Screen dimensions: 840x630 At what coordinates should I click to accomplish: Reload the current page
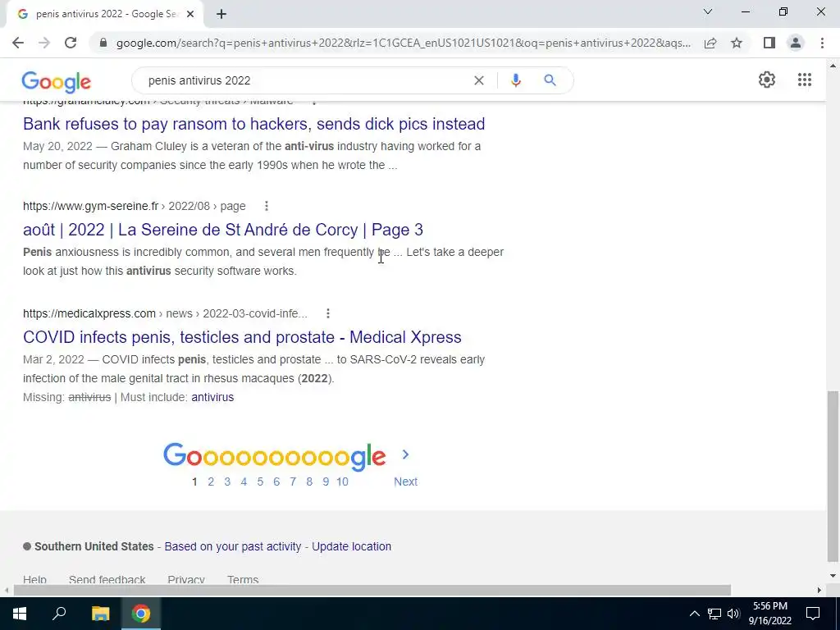pos(71,43)
